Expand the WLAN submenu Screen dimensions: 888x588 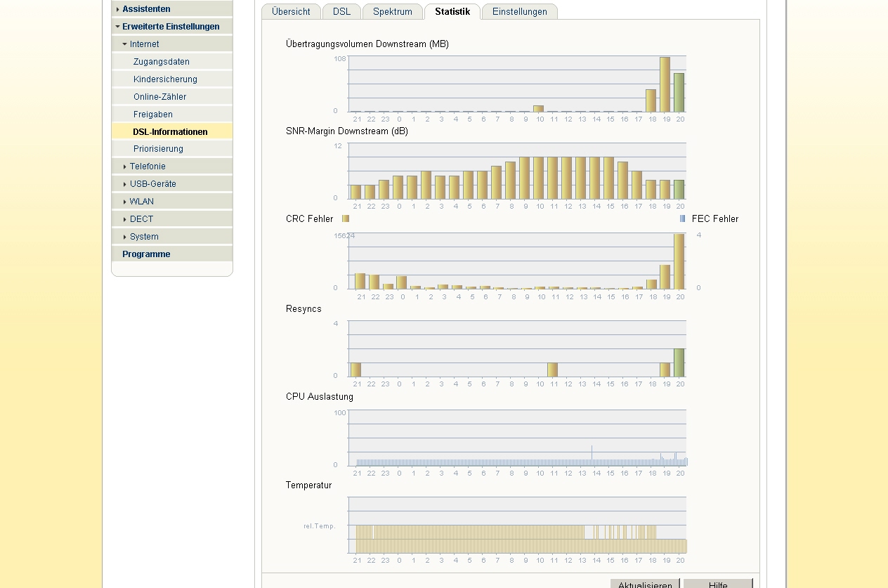pyautogui.click(x=141, y=202)
